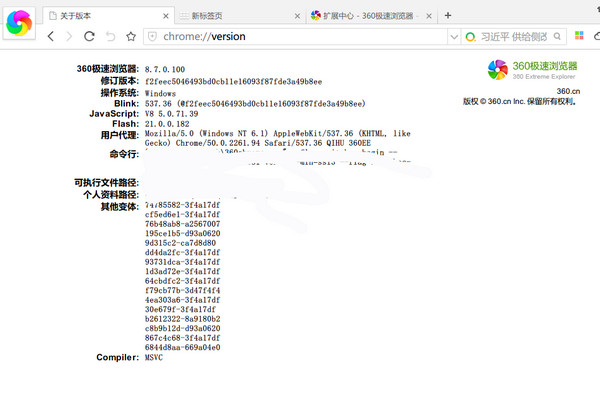Click the magnifier search icon
This screenshot has height=420, width=600.
tap(557, 36)
